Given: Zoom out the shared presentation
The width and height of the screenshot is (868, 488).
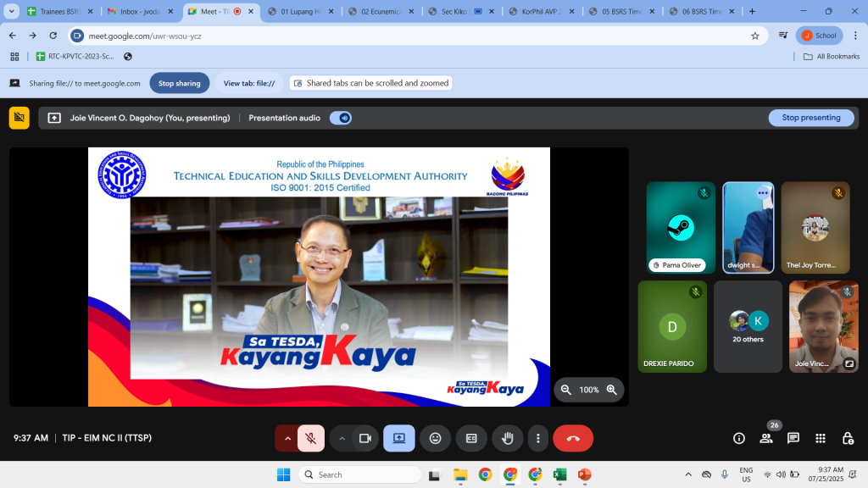Looking at the screenshot, I should pyautogui.click(x=565, y=390).
